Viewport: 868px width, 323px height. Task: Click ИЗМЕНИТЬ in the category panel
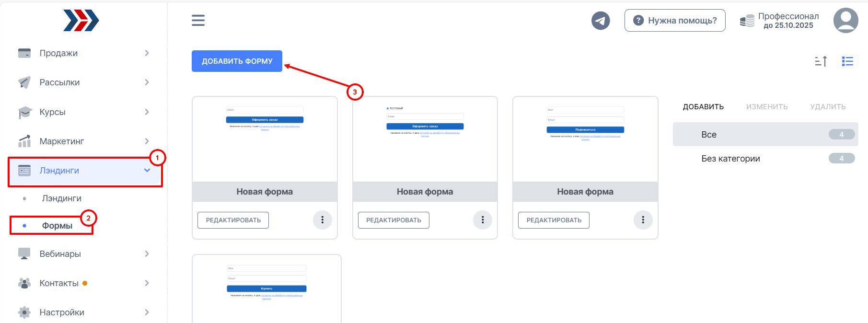[x=767, y=107]
